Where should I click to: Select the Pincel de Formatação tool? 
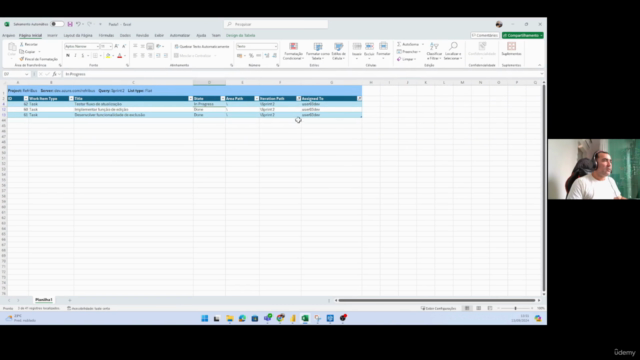(39, 59)
